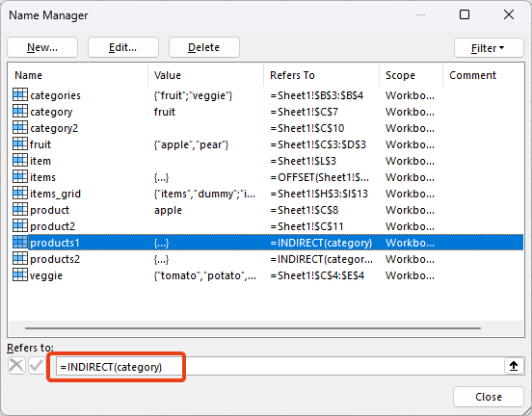Click the collapse dialog arrow icon

coord(514,366)
